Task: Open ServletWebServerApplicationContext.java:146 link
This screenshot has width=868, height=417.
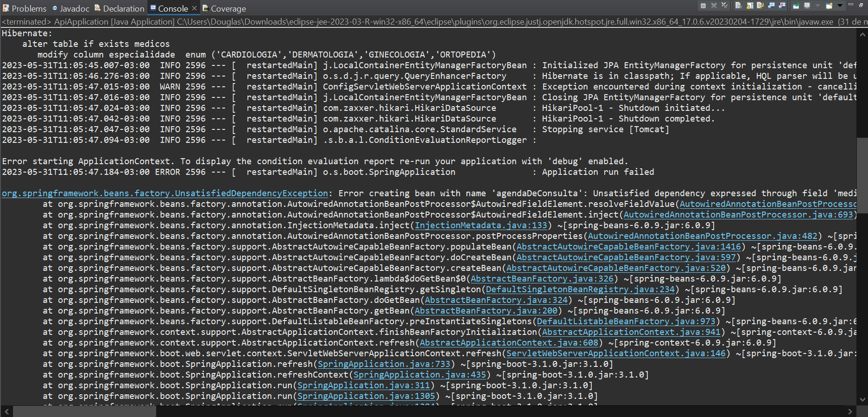Action: 616,353
